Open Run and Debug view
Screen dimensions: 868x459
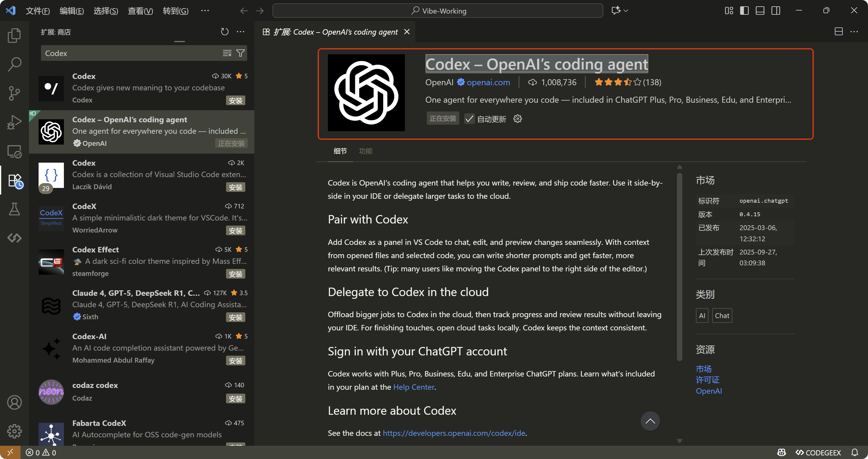coord(14,122)
